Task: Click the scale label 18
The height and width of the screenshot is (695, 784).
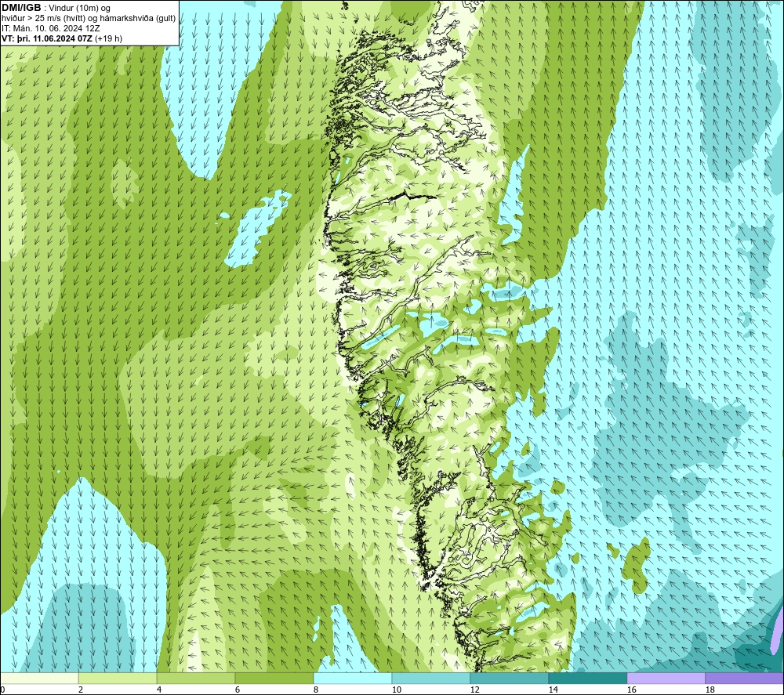Action: click(710, 690)
